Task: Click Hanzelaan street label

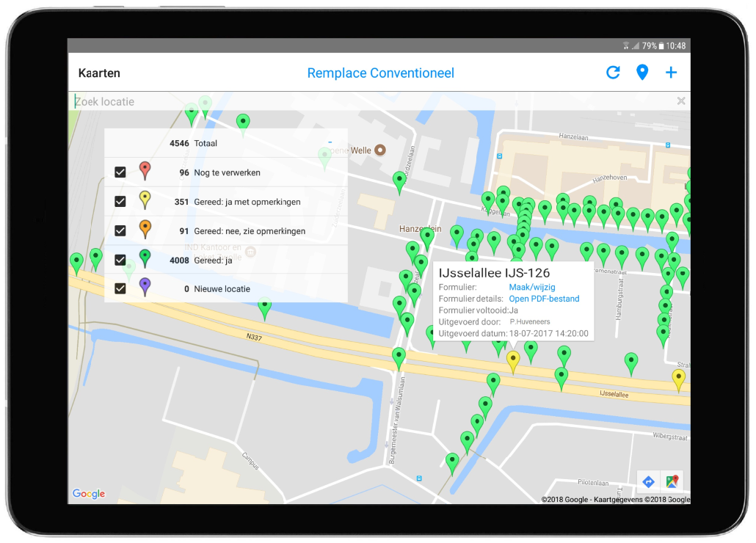Action: [x=573, y=136]
